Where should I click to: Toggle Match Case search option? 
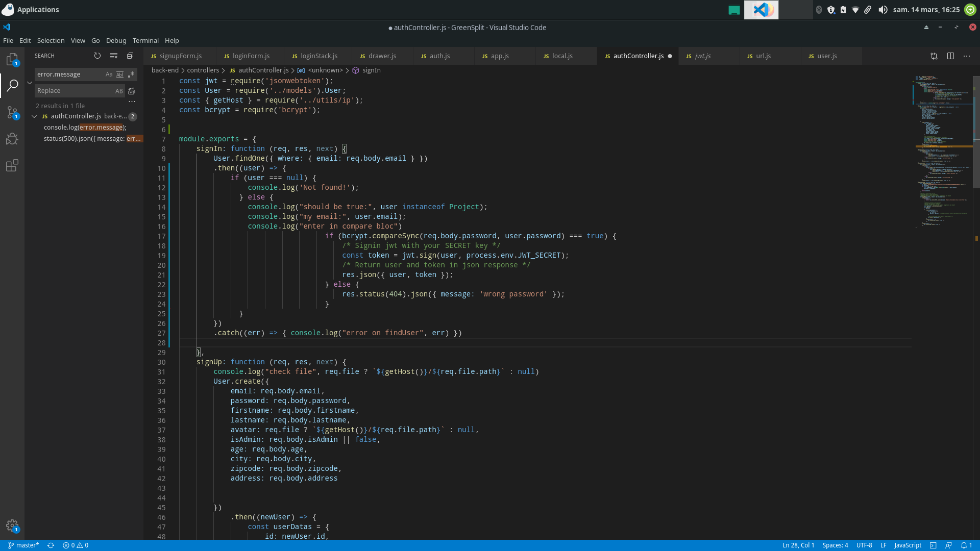(109, 74)
